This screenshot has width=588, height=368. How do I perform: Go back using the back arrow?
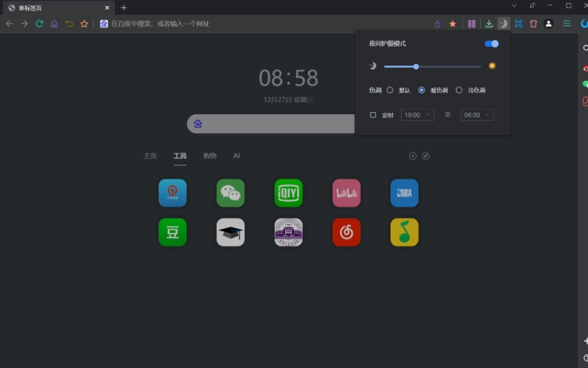[x=10, y=24]
